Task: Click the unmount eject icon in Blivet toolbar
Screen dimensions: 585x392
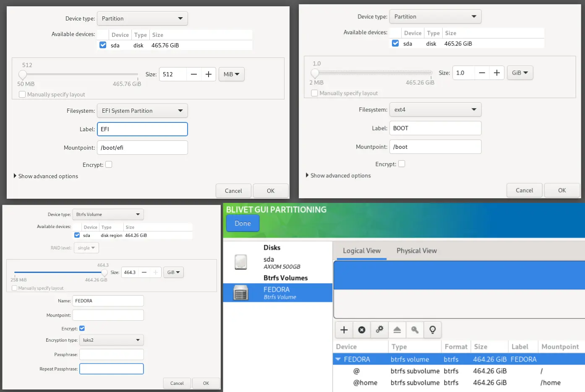Action: coord(397,330)
